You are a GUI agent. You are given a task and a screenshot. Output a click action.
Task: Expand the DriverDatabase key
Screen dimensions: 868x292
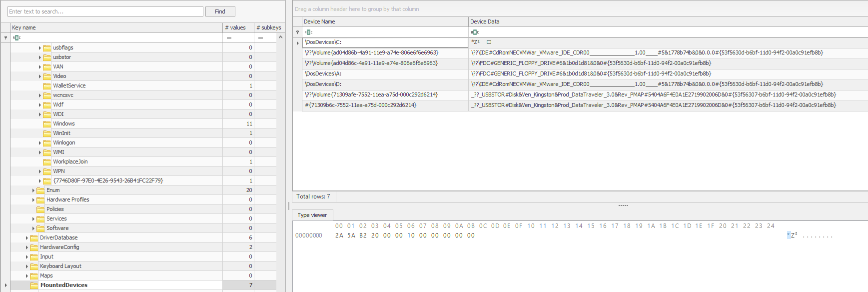coord(27,238)
